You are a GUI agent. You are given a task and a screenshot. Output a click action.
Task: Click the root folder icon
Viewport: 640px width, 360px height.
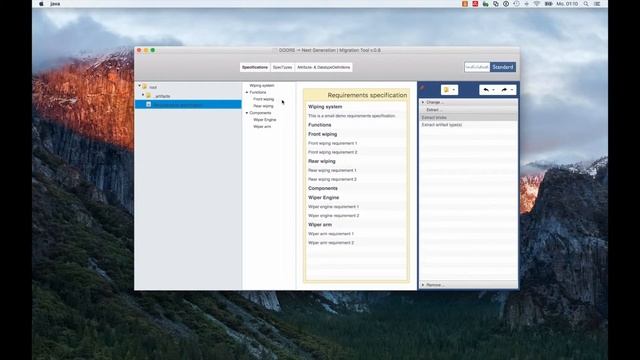point(145,87)
